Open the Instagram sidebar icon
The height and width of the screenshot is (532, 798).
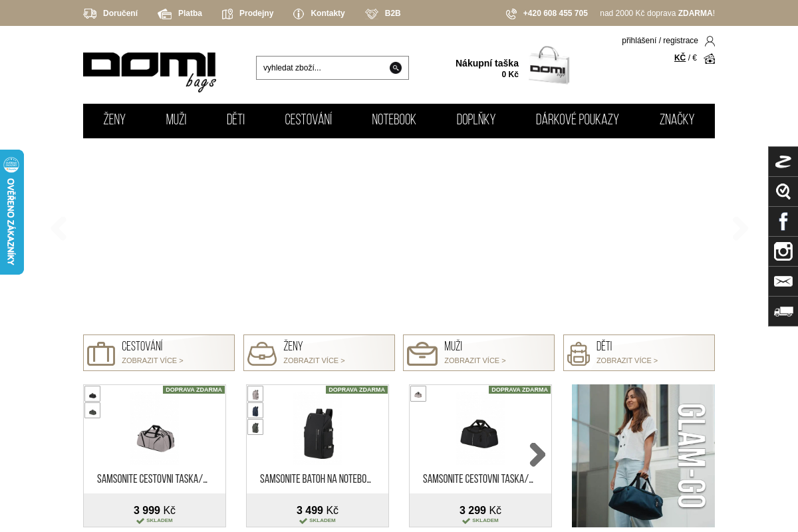783,251
